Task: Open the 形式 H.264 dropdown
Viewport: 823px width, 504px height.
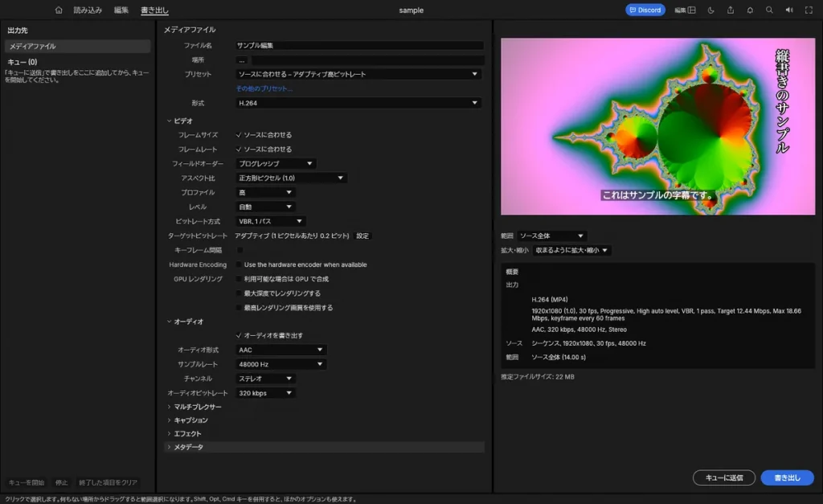Action: (x=358, y=103)
